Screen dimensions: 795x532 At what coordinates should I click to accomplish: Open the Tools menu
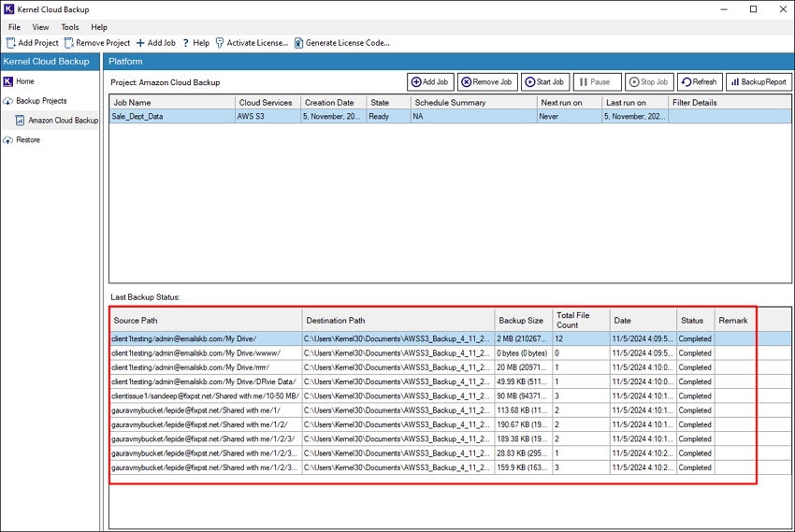[x=70, y=27]
